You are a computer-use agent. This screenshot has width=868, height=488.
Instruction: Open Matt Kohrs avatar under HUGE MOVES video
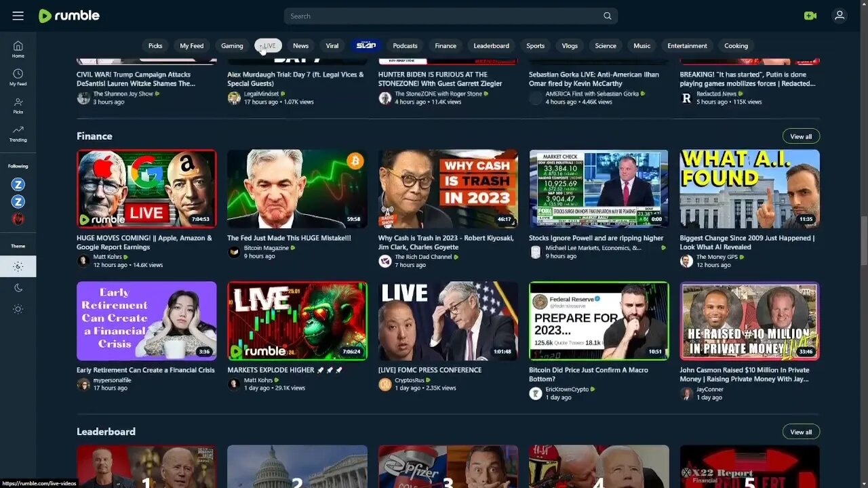tap(83, 261)
